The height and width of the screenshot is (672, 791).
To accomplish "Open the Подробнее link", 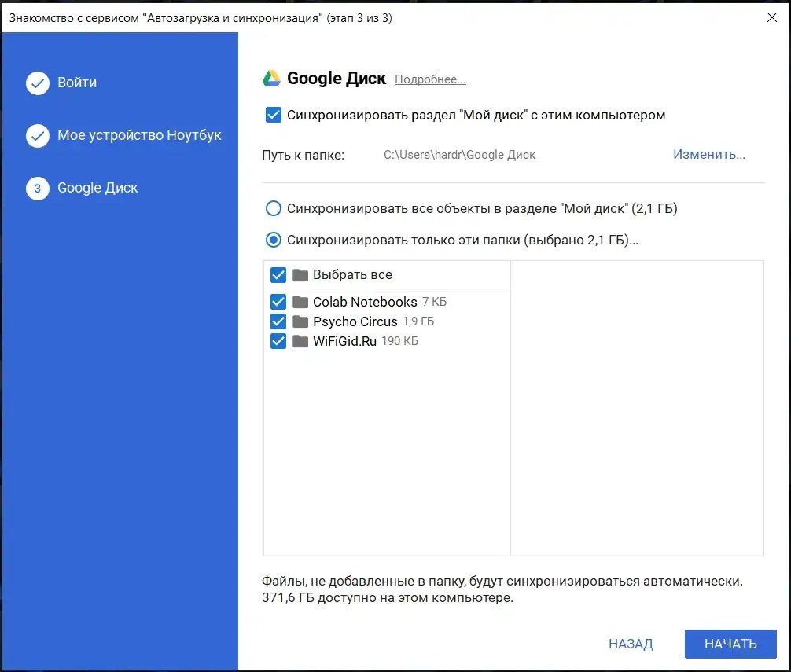I will [430, 79].
